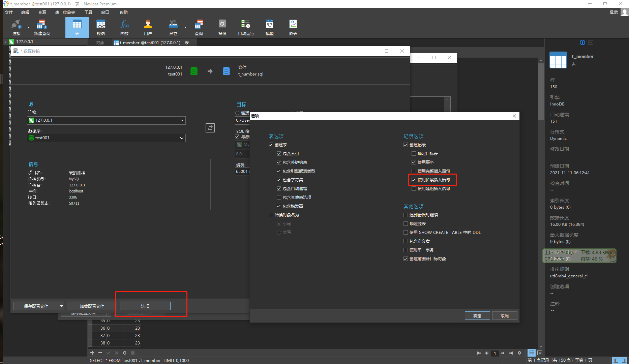
Task: Open the source 连接 127.0.0.1 dropdown
Action: click(x=106, y=120)
